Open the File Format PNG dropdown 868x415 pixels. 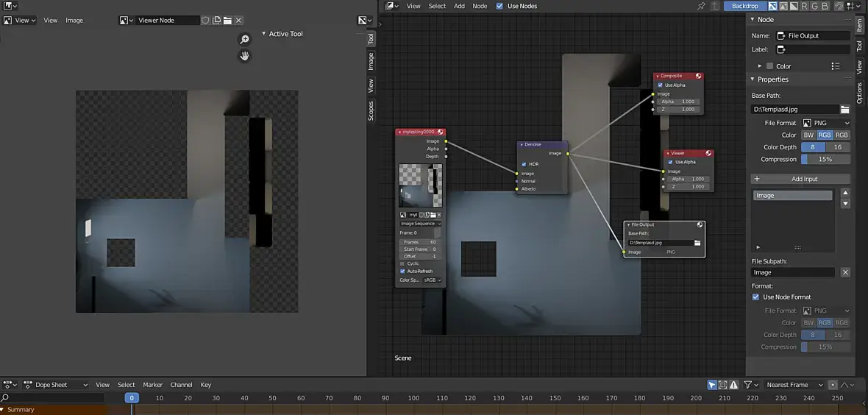[825, 123]
